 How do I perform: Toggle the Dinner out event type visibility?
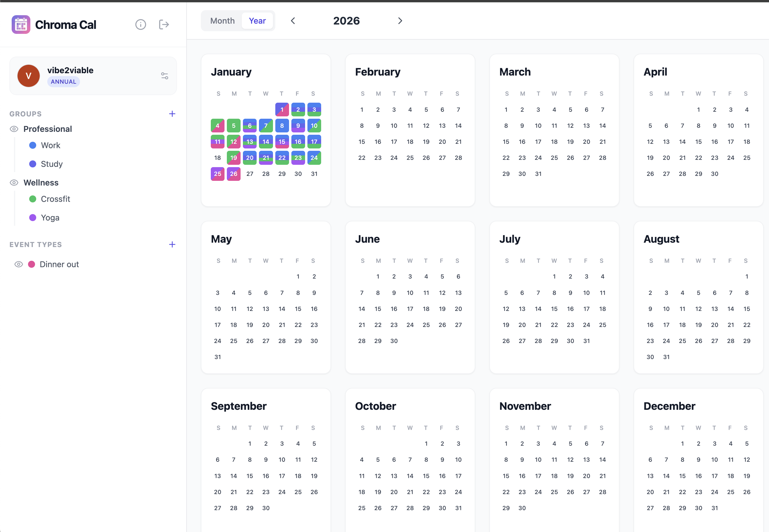18,264
